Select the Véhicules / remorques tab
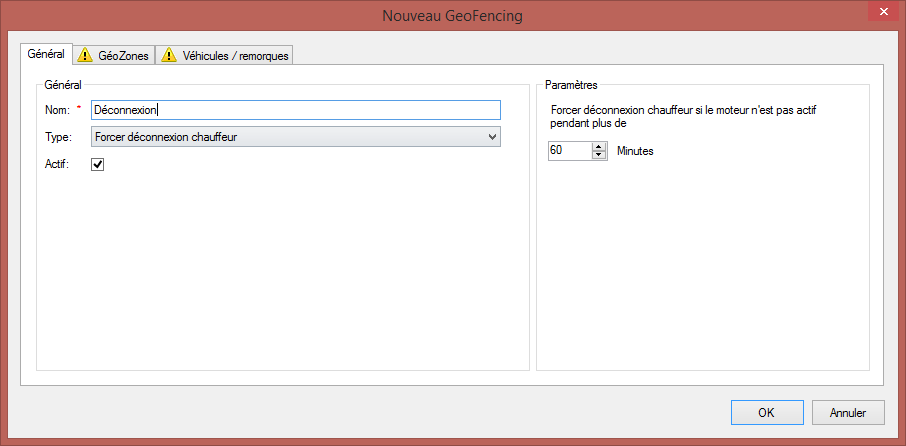 click(x=235, y=56)
